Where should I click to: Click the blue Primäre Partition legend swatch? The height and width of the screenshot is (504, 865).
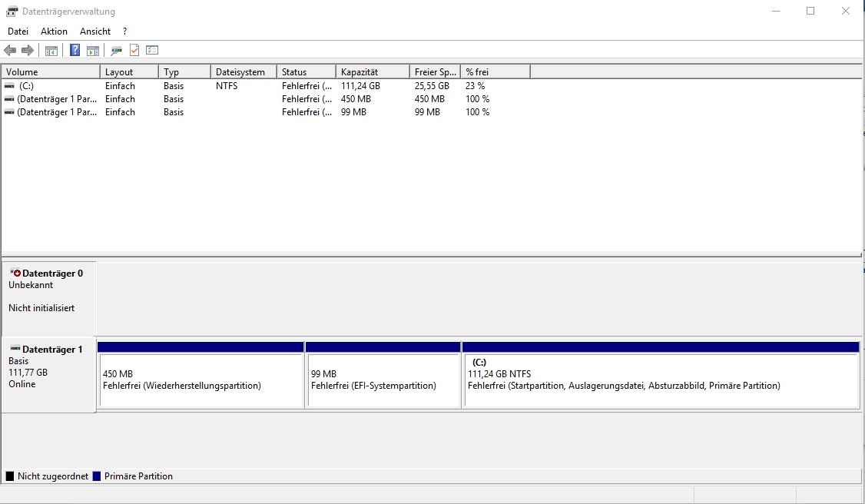click(x=97, y=476)
